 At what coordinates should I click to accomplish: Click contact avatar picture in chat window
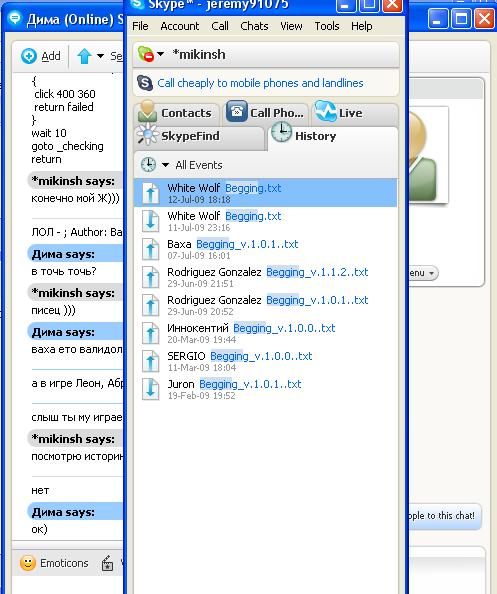pyautogui.click(x=428, y=155)
